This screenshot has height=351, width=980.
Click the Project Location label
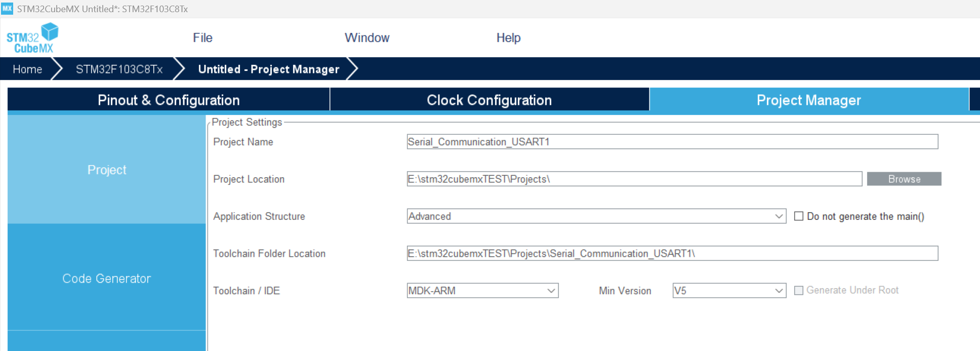(249, 179)
